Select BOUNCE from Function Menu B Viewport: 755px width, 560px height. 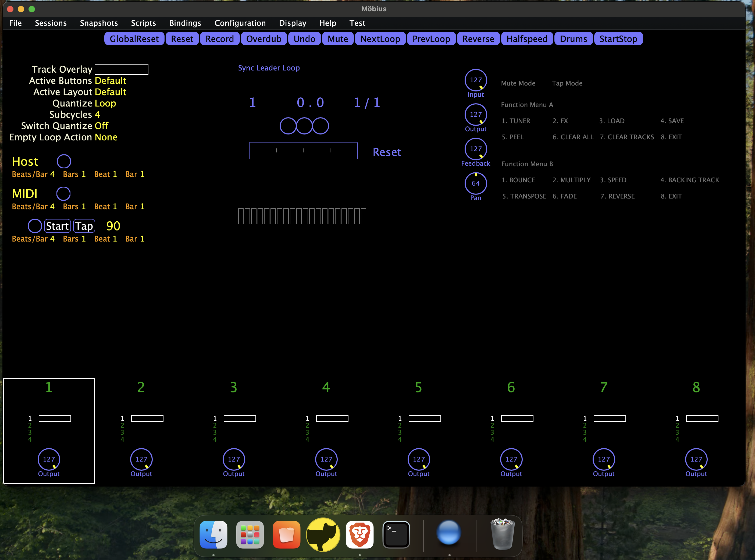(518, 180)
